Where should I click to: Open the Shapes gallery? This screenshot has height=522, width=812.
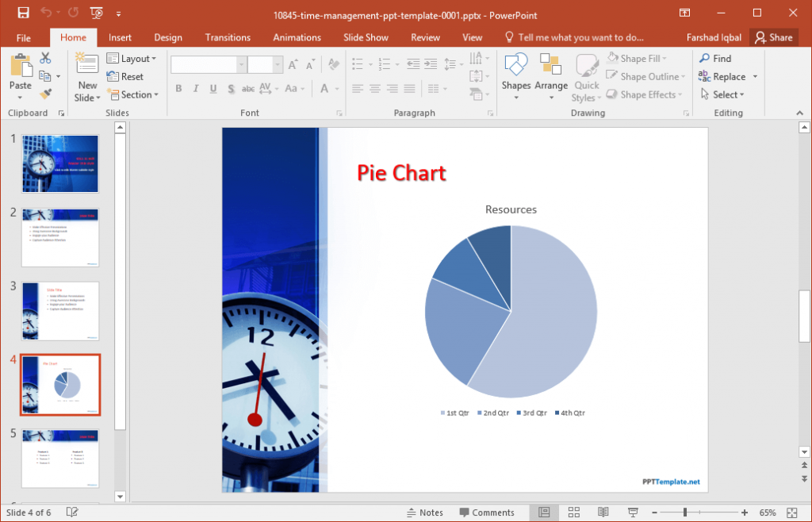point(515,75)
